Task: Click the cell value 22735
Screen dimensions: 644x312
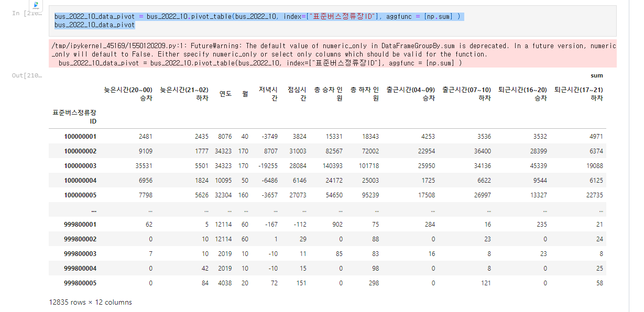Action: [x=594, y=195]
